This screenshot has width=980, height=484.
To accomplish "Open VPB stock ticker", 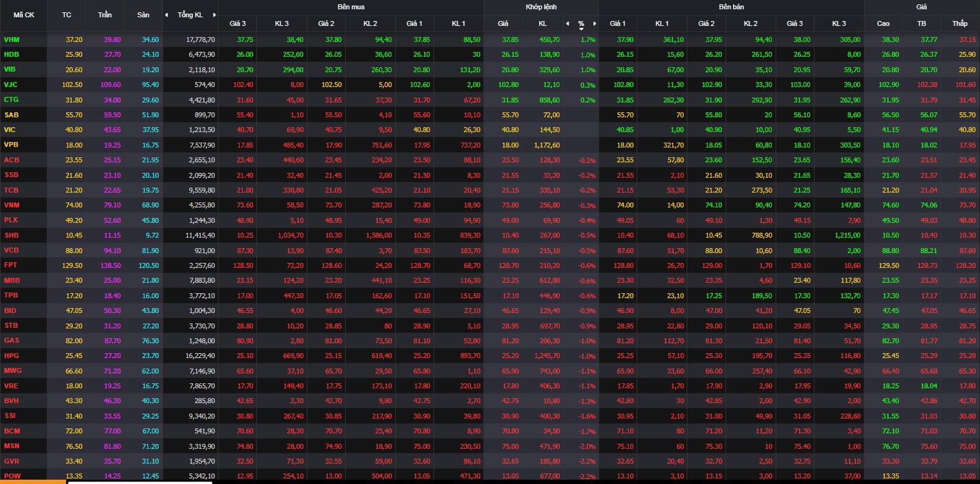I will pos(11,144).
